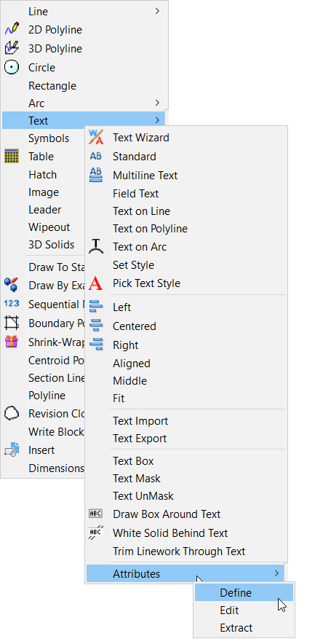Image resolution: width=315 pixels, height=644 pixels.
Task: Choose the Centered alignment icon
Action: pyautogui.click(x=96, y=326)
